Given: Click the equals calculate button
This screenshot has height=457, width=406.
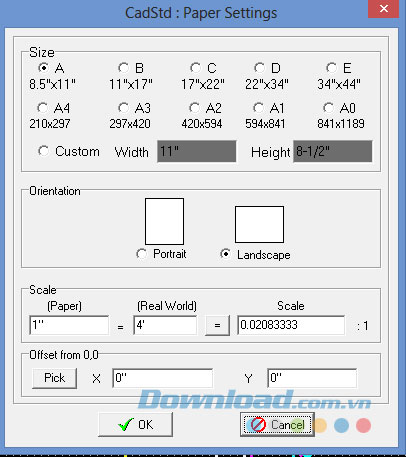Looking at the screenshot, I should point(217,325).
